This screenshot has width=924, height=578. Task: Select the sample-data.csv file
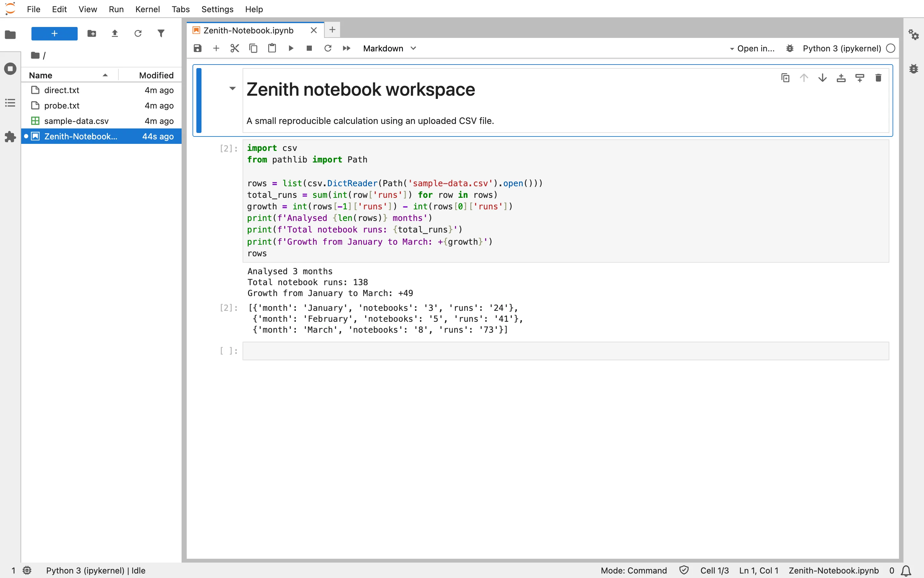tap(101, 121)
